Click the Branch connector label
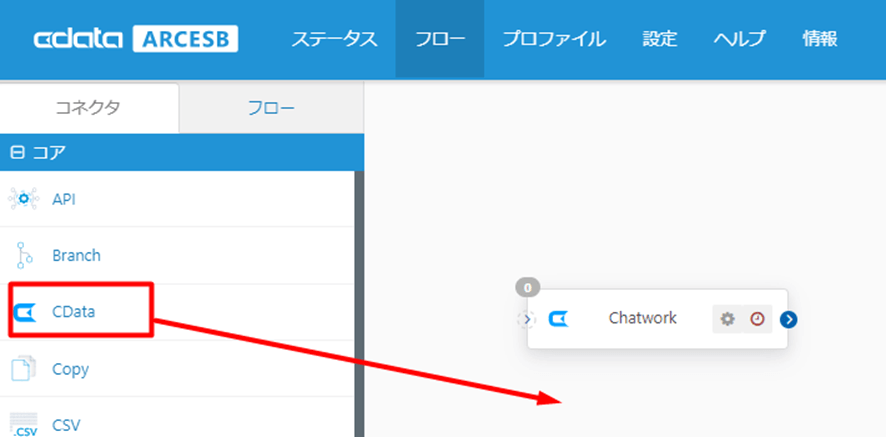 76,256
